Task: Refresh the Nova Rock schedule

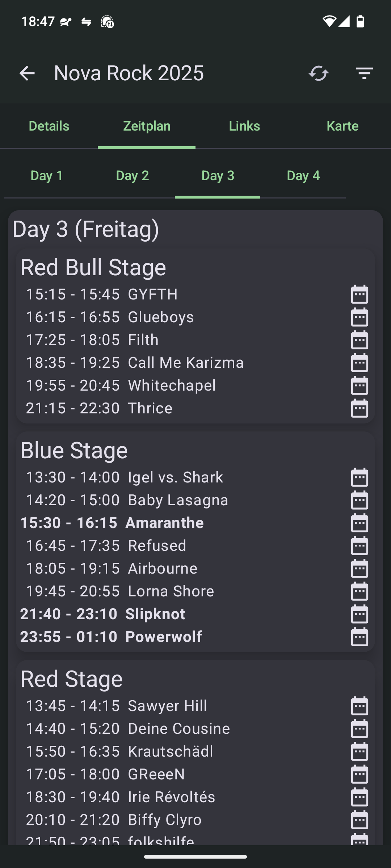Action: tap(319, 73)
